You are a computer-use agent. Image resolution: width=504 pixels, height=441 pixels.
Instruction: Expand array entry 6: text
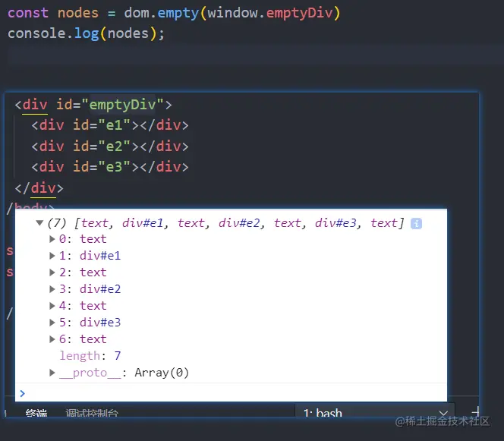tap(52, 339)
